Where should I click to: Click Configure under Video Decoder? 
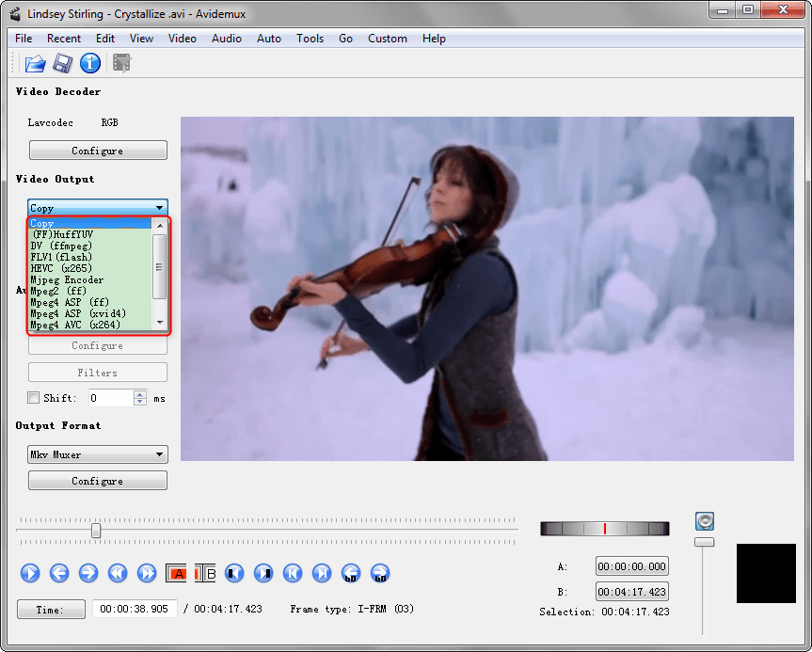(98, 151)
